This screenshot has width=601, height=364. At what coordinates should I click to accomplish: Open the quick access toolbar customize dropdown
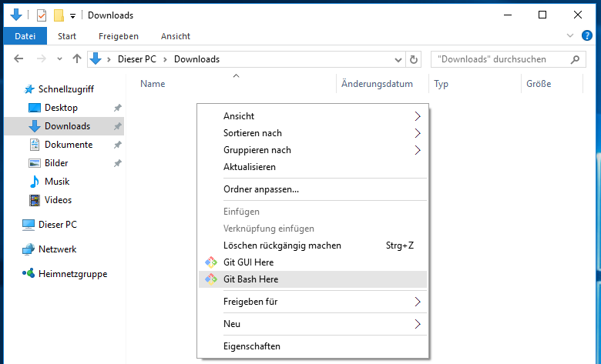click(72, 16)
